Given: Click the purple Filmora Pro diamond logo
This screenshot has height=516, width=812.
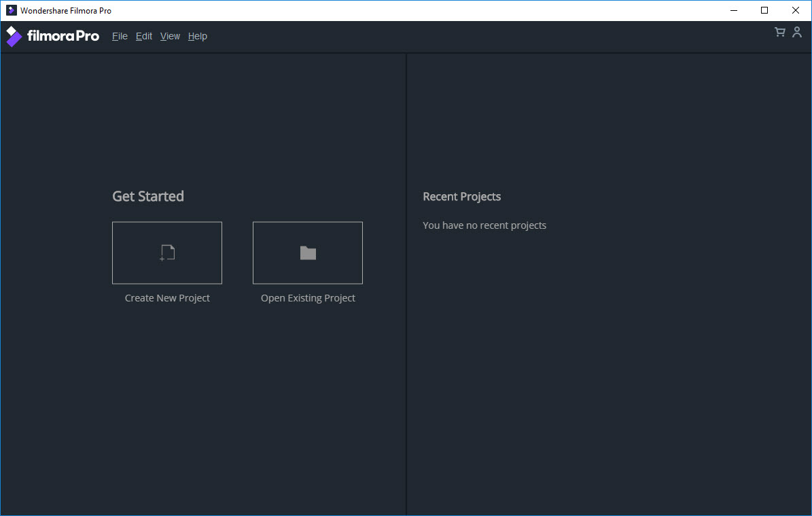Looking at the screenshot, I should pyautogui.click(x=12, y=36).
